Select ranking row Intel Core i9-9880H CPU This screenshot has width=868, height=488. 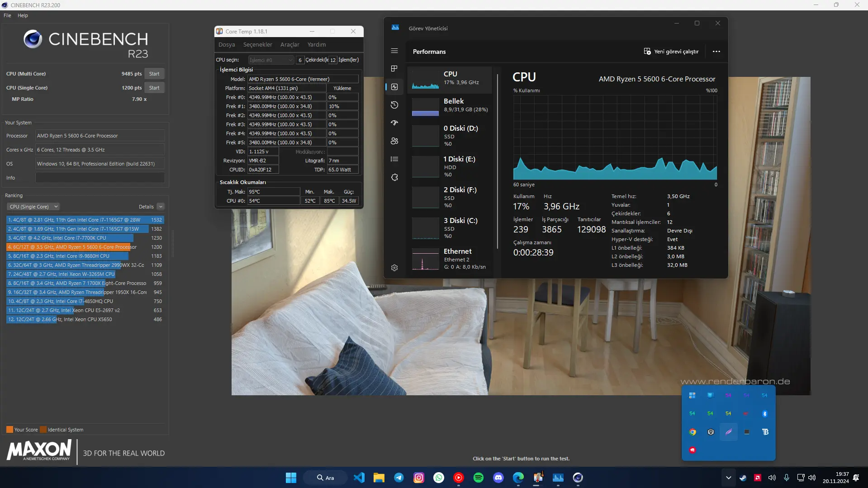pos(85,256)
